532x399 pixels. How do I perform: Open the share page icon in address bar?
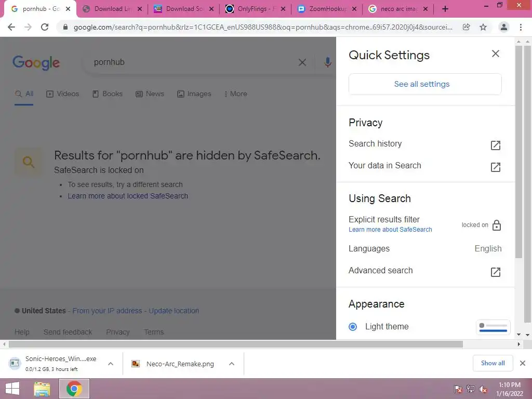point(467,27)
